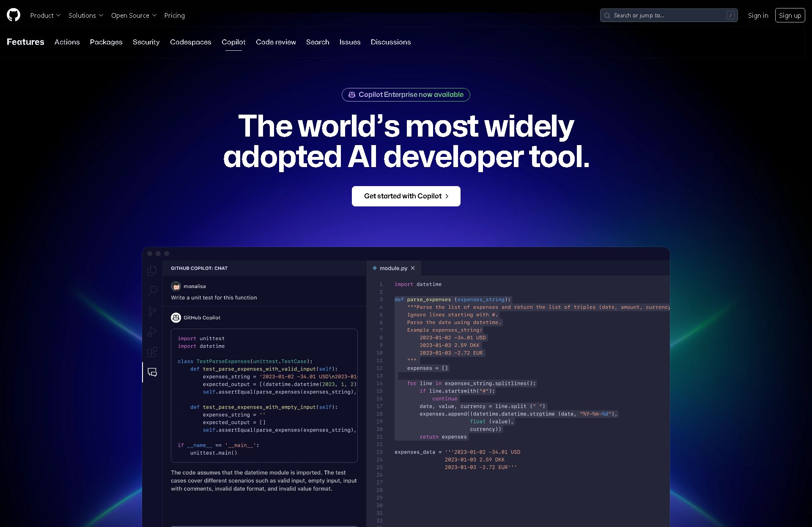Click the 'expenses_data =' line in editor
Screen dimensions: 812x527
pos(458,452)
